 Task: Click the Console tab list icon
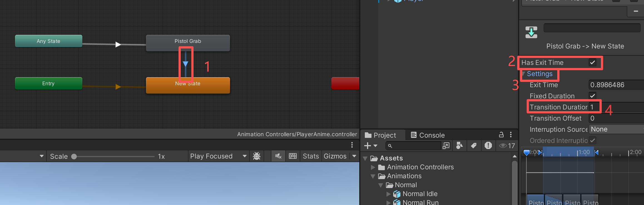point(414,135)
